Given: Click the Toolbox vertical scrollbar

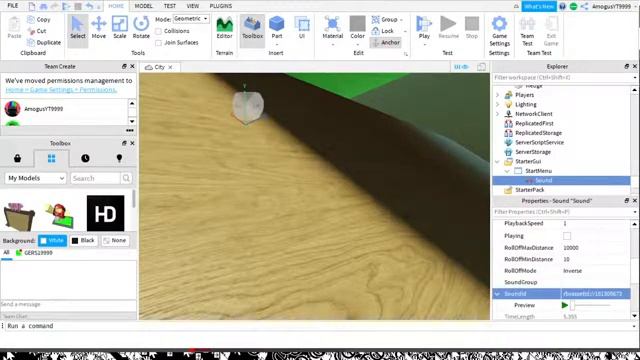Looking at the screenshot, I should coord(133,199).
